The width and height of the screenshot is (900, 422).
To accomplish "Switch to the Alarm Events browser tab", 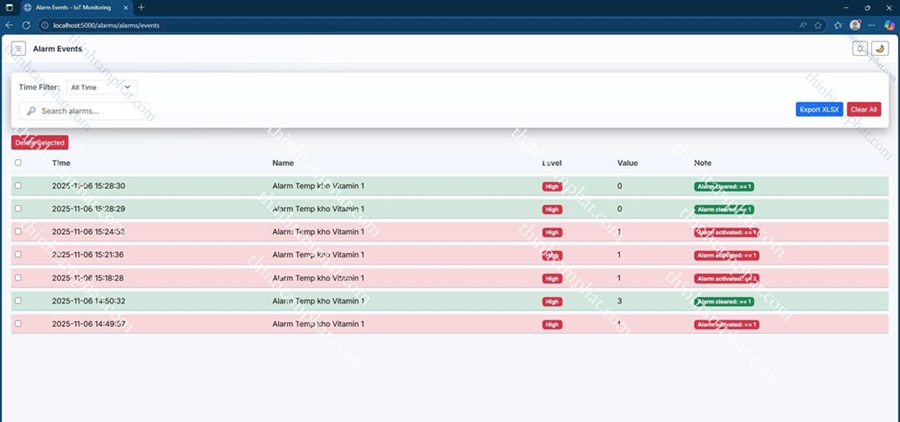I will (75, 7).
